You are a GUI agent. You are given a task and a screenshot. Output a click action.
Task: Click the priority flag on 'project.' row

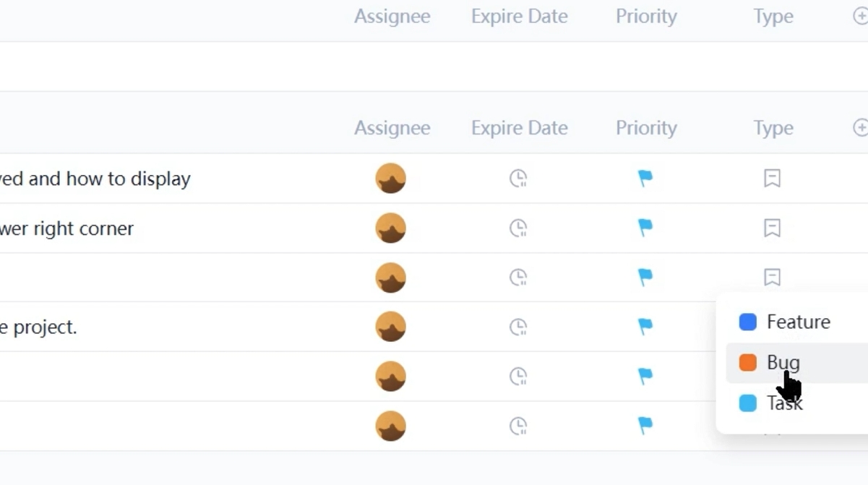(645, 327)
